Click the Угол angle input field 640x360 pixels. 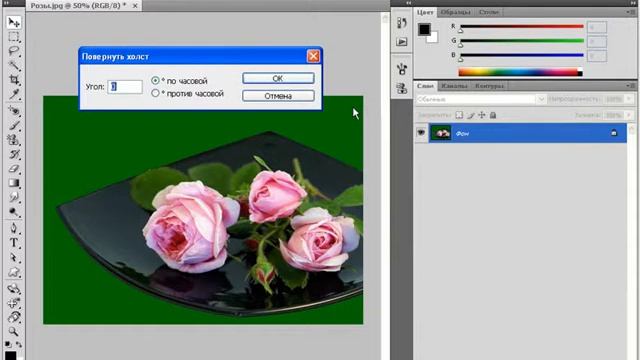point(125,87)
